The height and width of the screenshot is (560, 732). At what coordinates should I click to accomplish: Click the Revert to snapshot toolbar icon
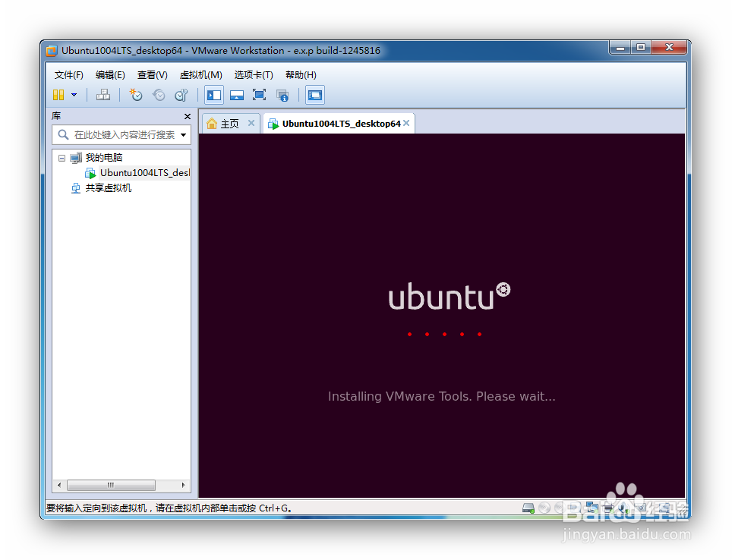pos(159,95)
